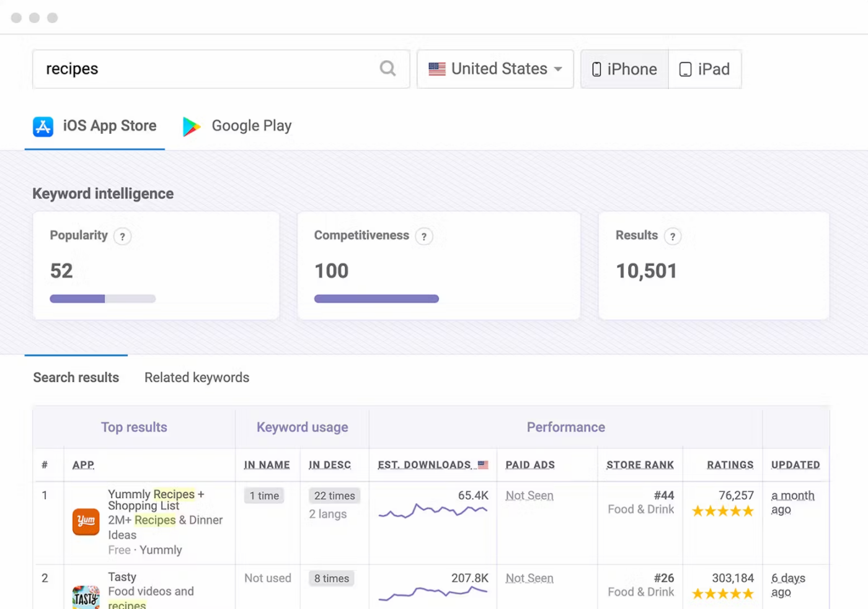The width and height of the screenshot is (868, 609).
Task: Click the search magnifying glass icon
Action: point(387,69)
